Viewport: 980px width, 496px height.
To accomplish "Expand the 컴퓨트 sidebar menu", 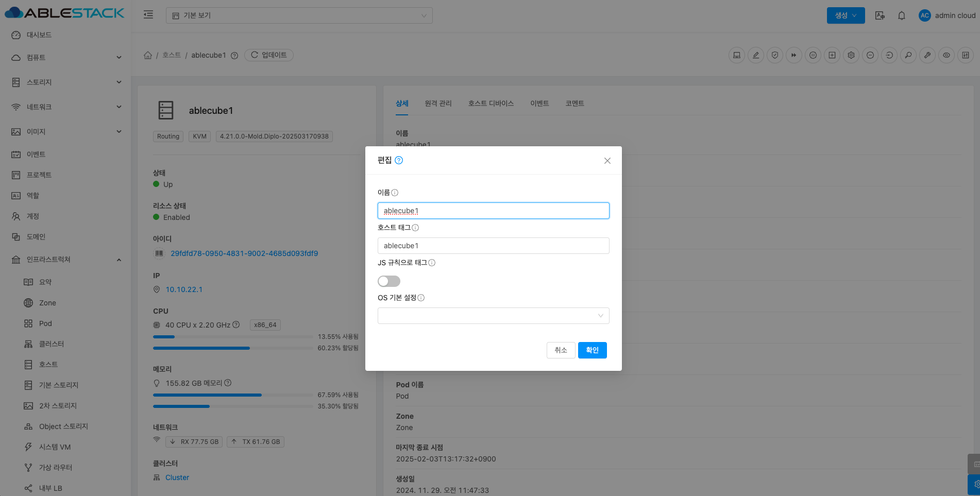I will coord(67,57).
